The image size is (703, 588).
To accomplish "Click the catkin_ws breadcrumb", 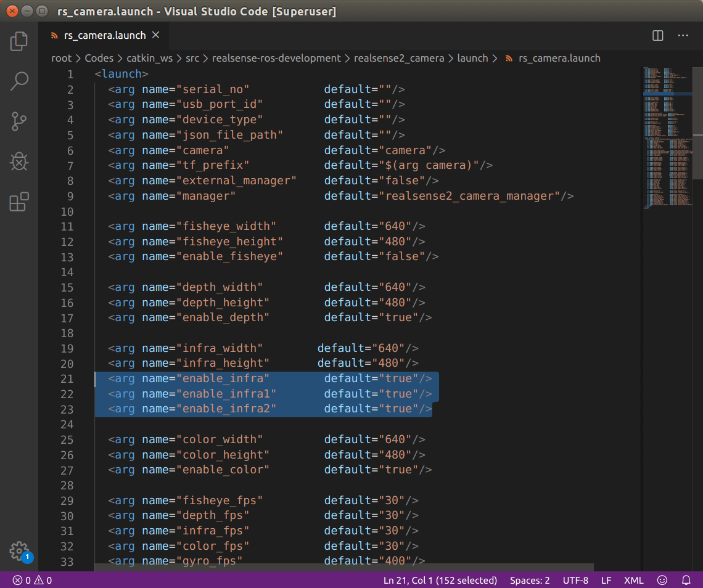I will 149,59.
